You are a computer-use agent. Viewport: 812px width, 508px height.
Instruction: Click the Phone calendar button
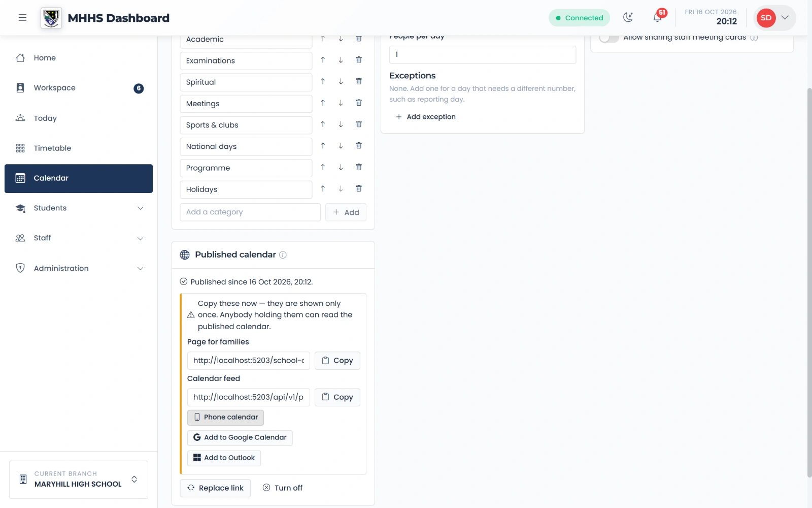click(x=225, y=418)
